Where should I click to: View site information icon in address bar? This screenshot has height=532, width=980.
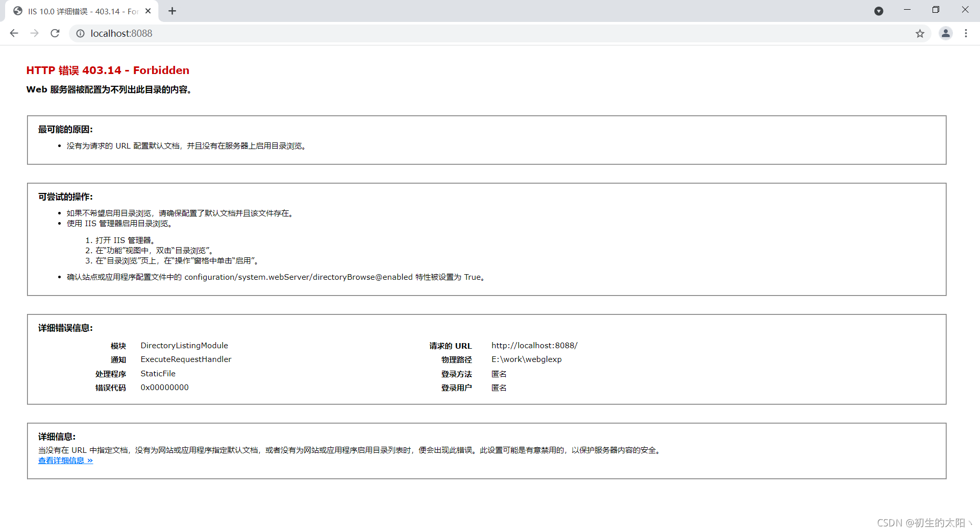[x=80, y=33]
